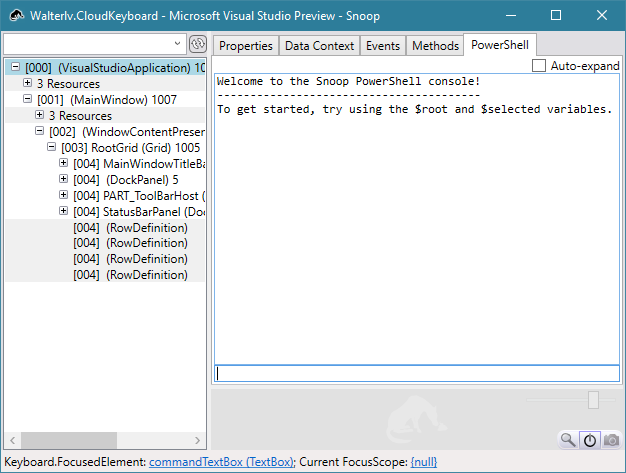
Task: Expand 3 Resources under VisualStudioApplication
Action: 27,83
